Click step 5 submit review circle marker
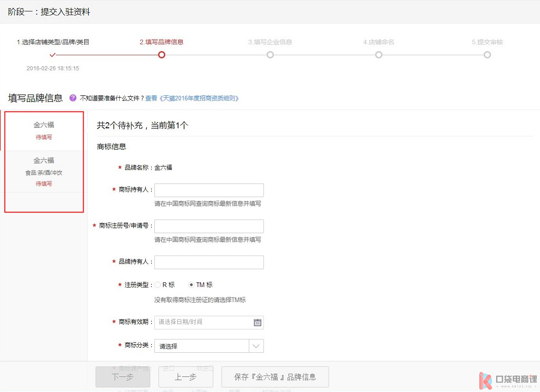Viewport: 540px width, 392px height. (x=487, y=55)
